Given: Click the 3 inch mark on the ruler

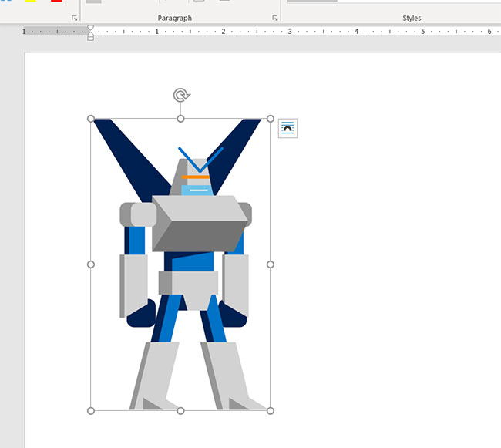Looking at the screenshot, I should (x=290, y=32).
